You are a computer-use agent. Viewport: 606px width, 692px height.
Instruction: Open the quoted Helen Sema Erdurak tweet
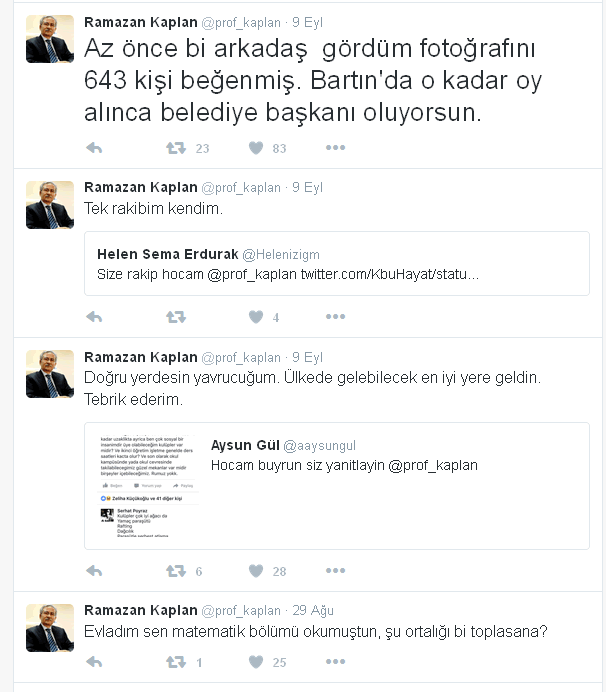pos(337,263)
